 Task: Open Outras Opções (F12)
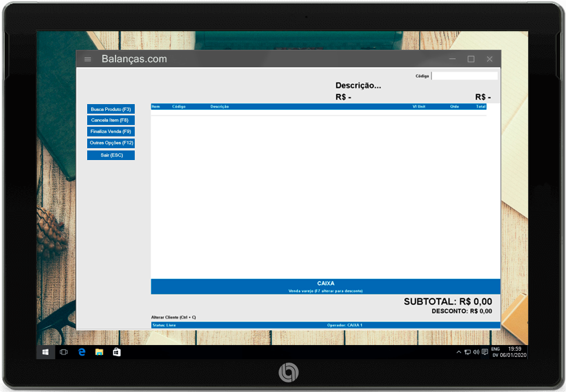pos(111,143)
